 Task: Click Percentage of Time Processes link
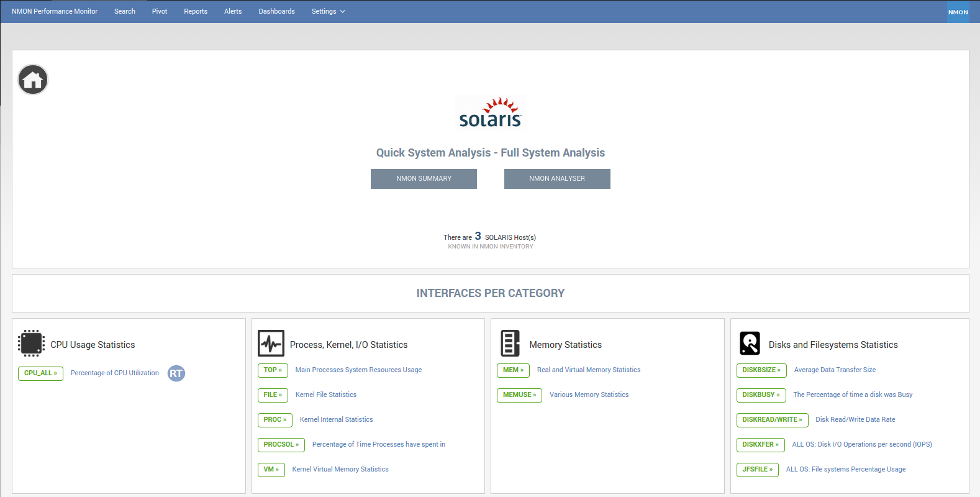tap(379, 445)
